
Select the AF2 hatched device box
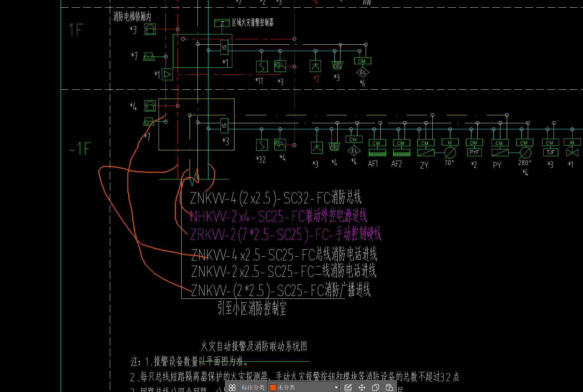[401, 153]
